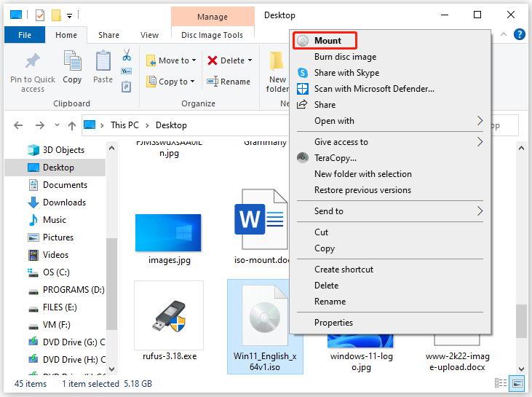Click Rename in the context menu
532x397 pixels.
(x=330, y=302)
